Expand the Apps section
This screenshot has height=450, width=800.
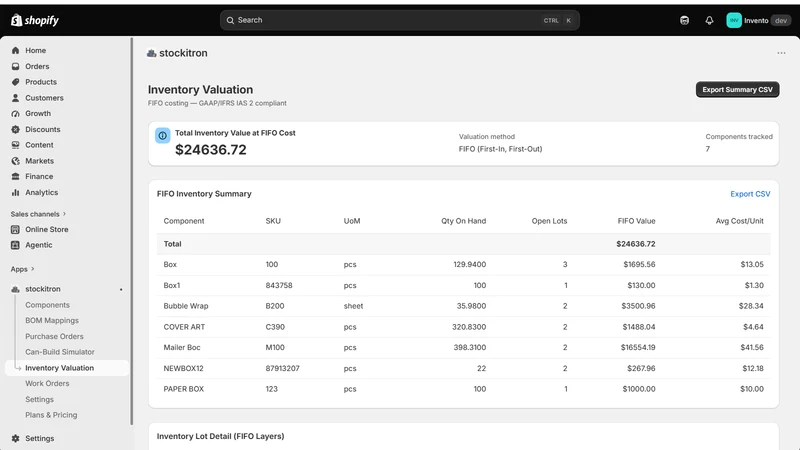tap(22, 269)
